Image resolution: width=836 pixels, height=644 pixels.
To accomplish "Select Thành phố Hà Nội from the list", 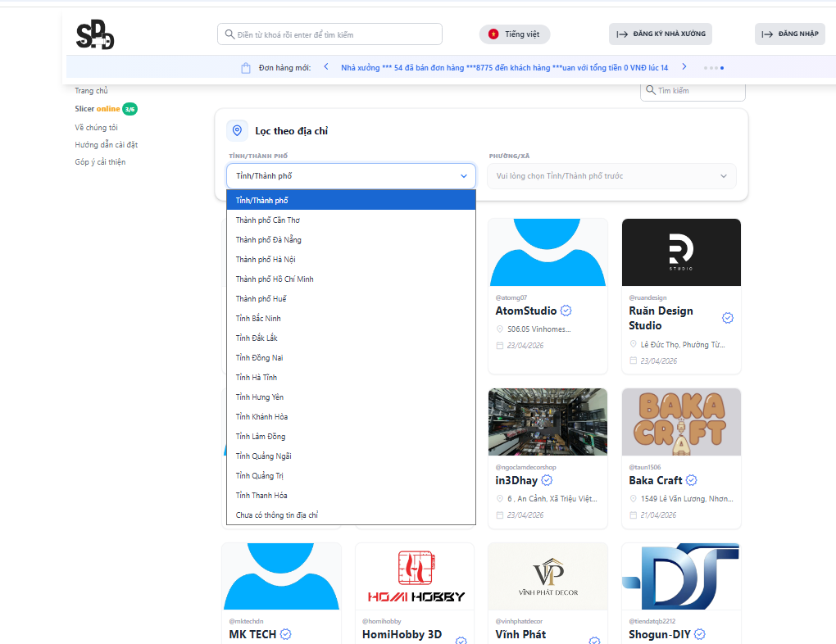I will point(266,260).
